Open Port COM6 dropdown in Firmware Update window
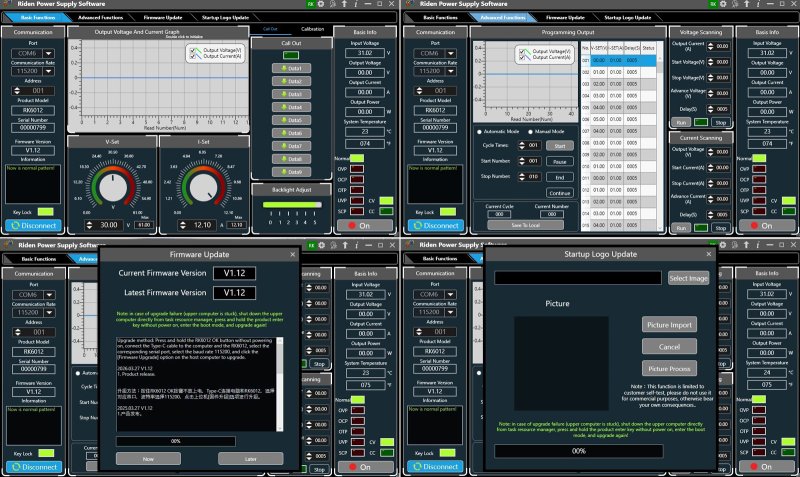The image size is (800, 477). coord(49,294)
